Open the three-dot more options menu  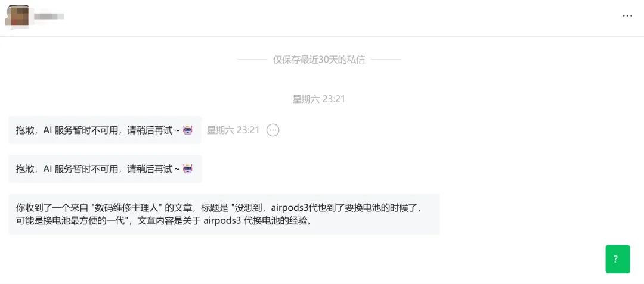[x=627, y=16]
